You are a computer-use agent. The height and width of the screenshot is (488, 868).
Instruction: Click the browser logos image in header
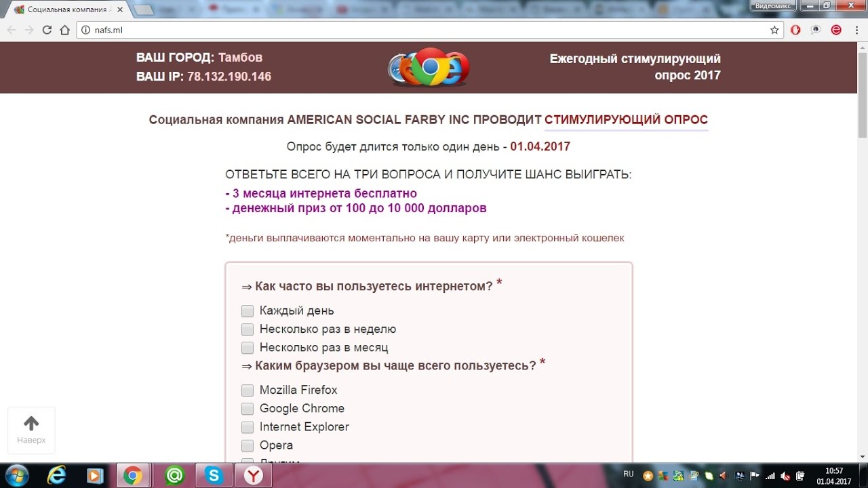[429, 67]
